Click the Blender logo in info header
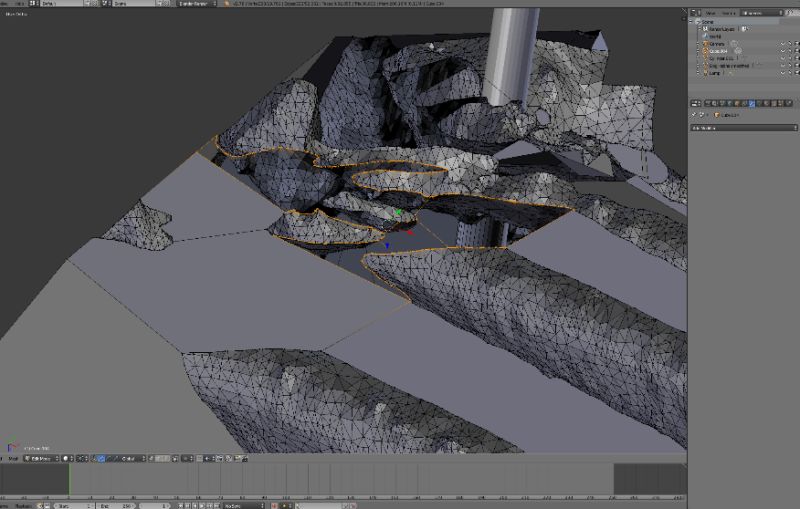 [x=227, y=3]
